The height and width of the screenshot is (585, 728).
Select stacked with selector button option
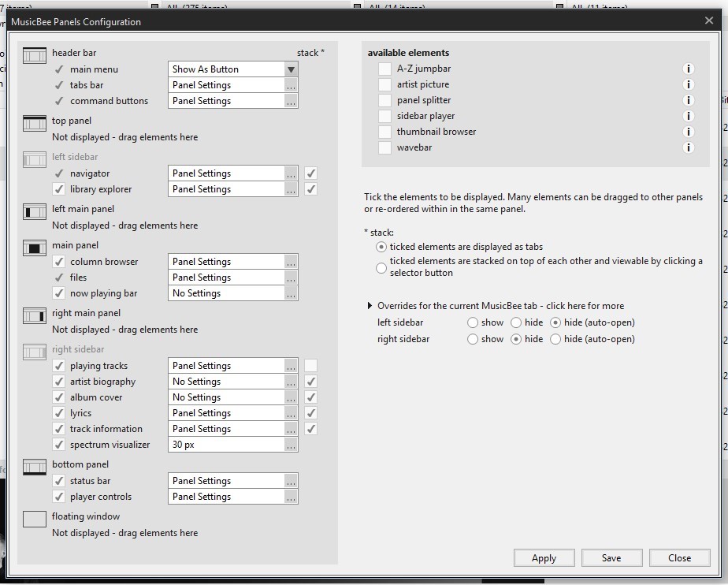tap(381, 267)
